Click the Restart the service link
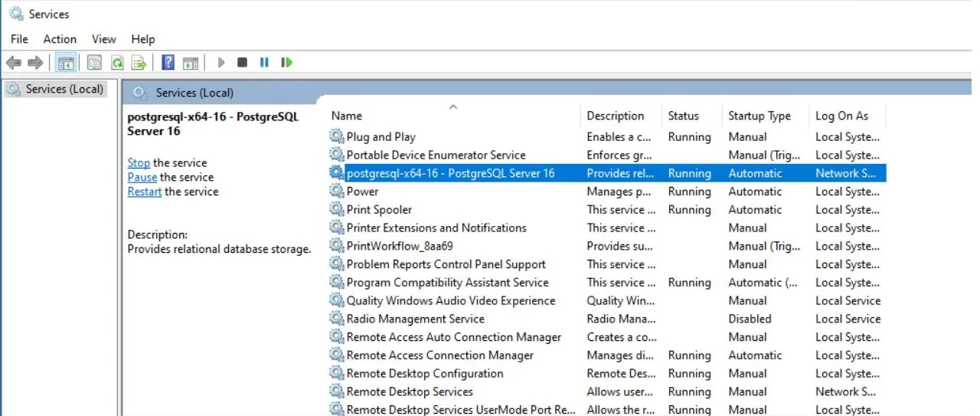 (144, 192)
